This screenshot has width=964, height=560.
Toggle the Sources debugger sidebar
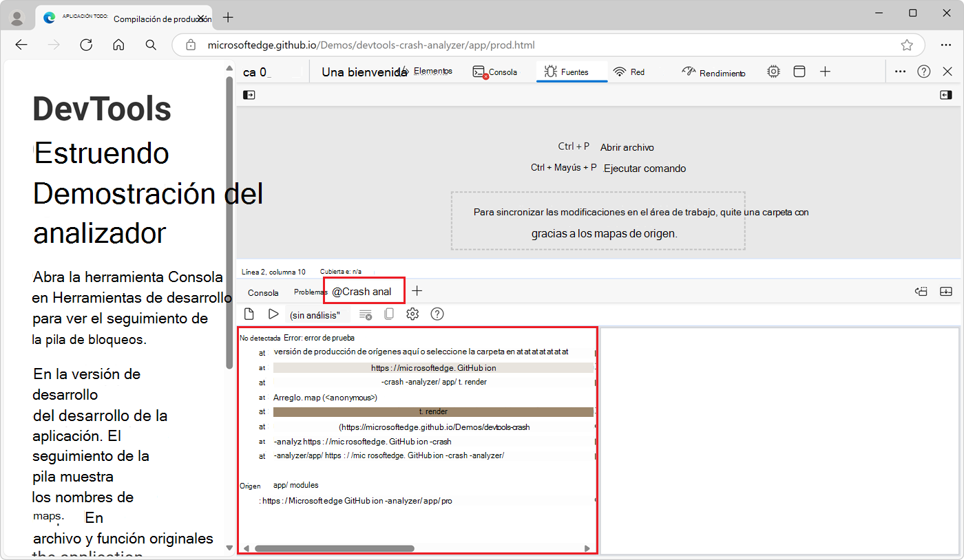[945, 95]
